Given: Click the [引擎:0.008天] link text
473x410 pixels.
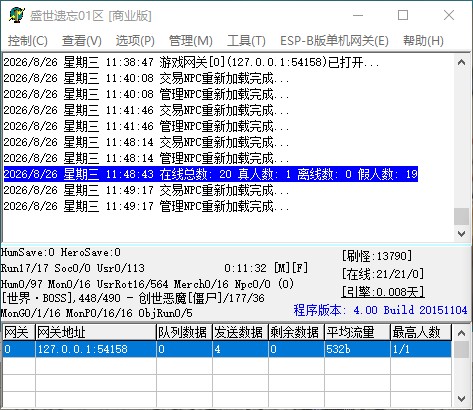Looking at the screenshot, I should [x=383, y=292].
